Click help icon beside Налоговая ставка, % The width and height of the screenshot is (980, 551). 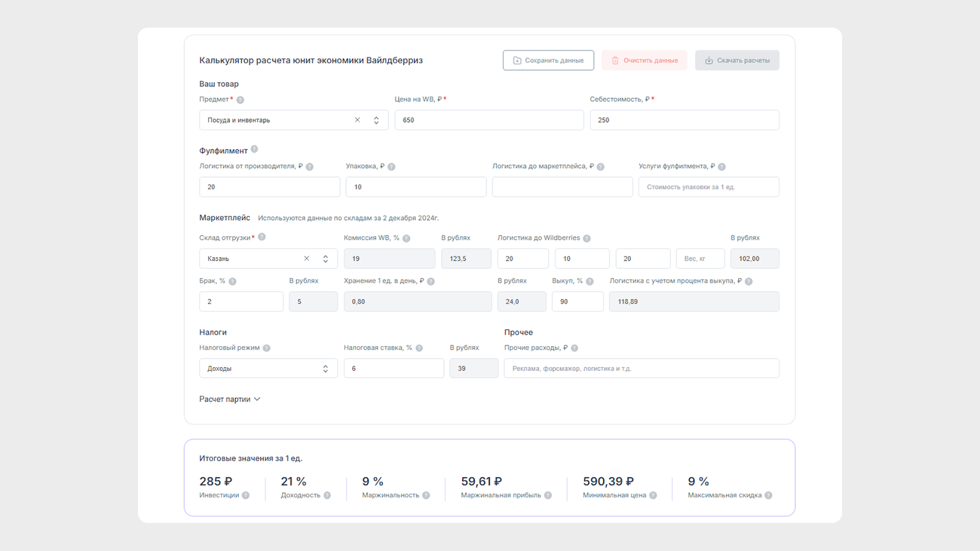pyautogui.click(x=419, y=348)
